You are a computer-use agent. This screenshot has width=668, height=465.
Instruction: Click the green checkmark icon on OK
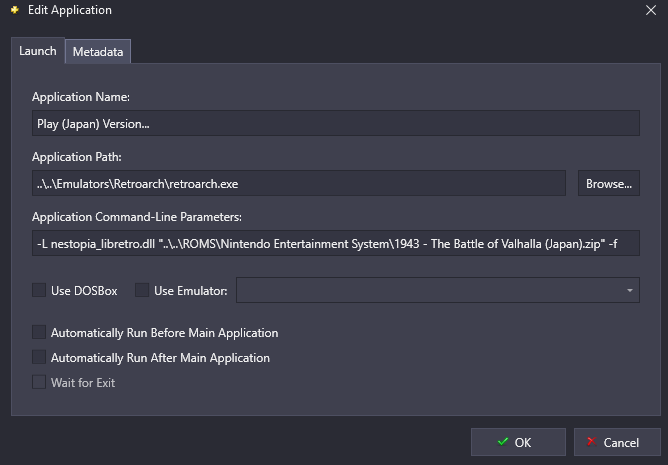[503, 442]
